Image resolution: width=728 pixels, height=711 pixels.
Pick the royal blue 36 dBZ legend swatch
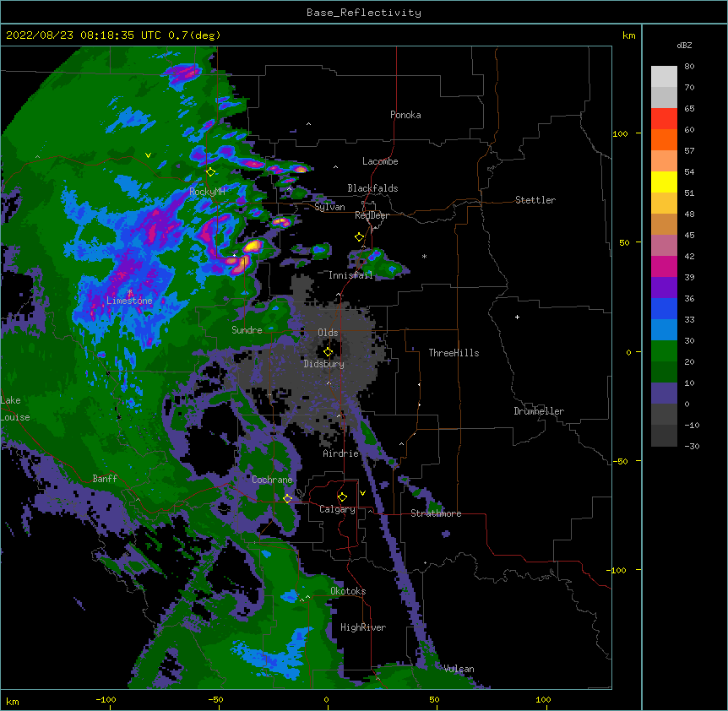coord(664,308)
